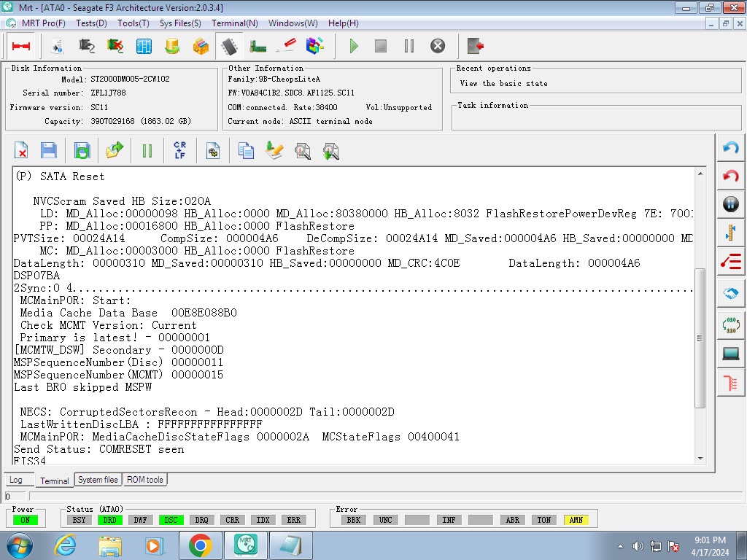Open the Tools(T) menu
This screenshot has width=747, height=560.
pyautogui.click(x=133, y=23)
